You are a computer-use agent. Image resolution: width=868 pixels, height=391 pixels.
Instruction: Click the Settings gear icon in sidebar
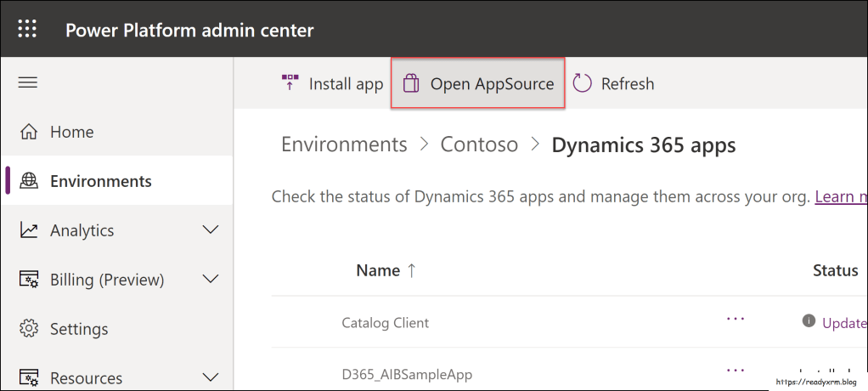tap(29, 329)
